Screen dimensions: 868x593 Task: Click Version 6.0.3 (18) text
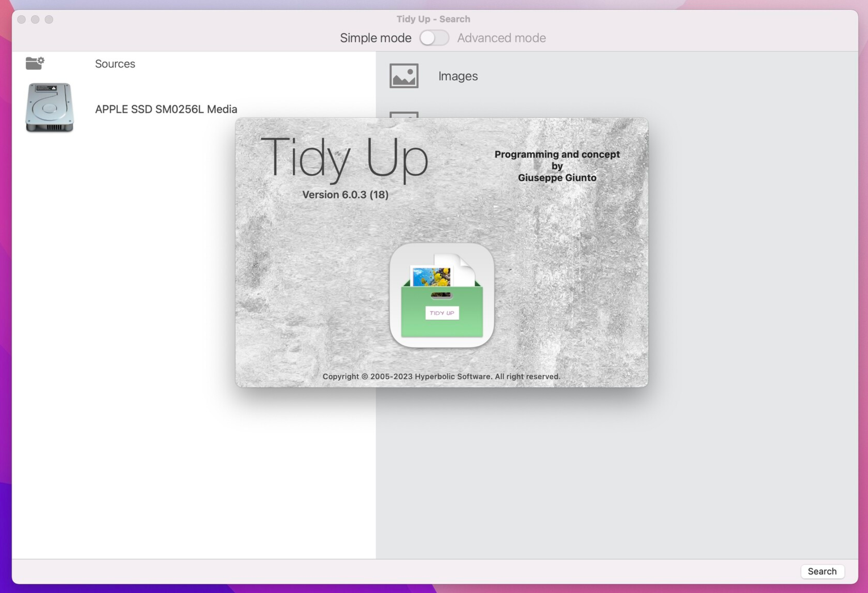345,195
